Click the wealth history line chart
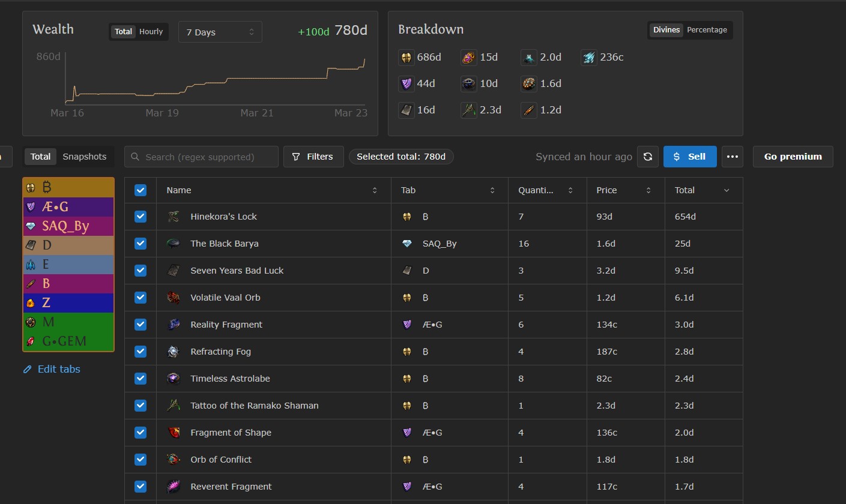The image size is (846, 504). 216,79
